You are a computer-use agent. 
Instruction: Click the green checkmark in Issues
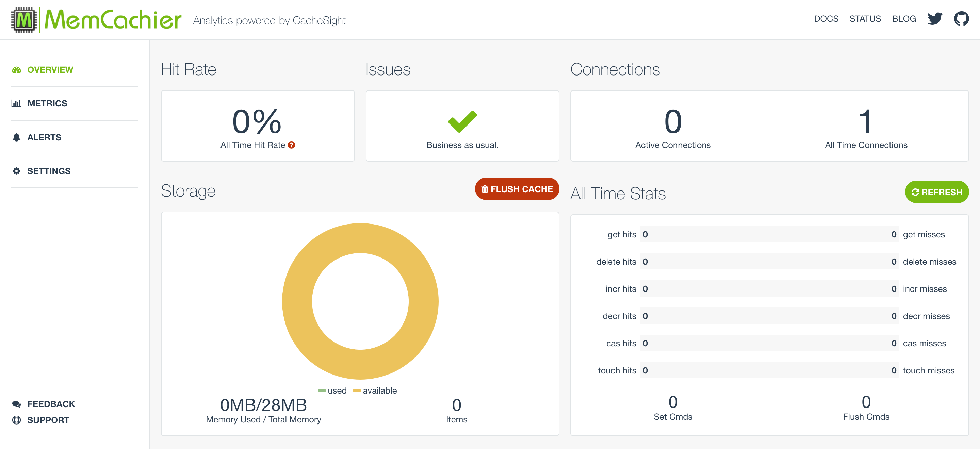462,122
